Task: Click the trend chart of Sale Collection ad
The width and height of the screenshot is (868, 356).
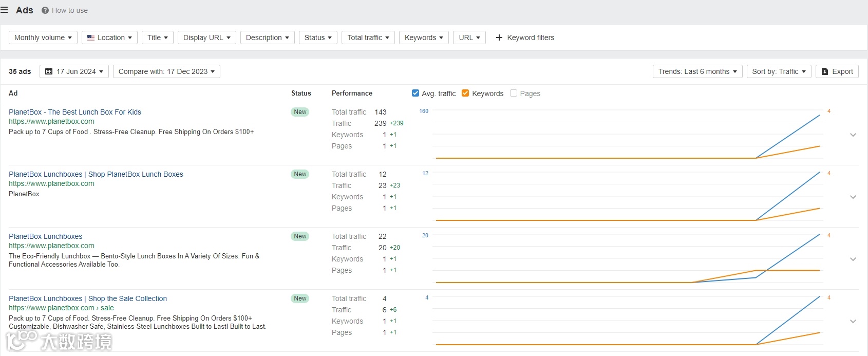Action: [x=628, y=321]
